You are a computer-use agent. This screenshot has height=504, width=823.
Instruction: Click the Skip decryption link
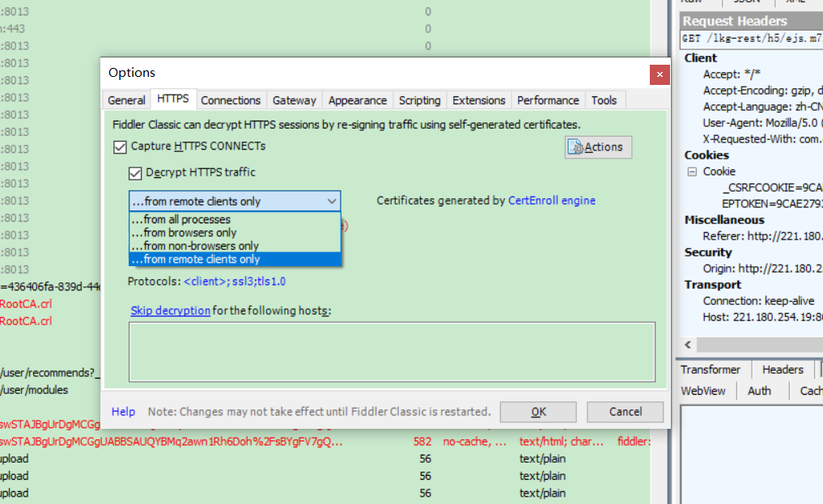[x=171, y=311]
